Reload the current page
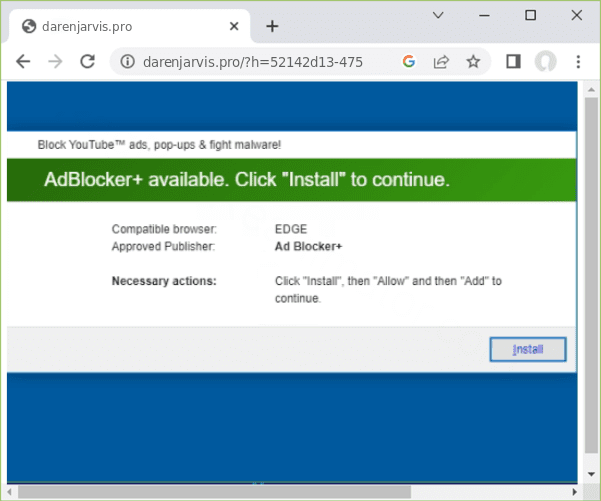The image size is (601, 501). [x=87, y=62]
